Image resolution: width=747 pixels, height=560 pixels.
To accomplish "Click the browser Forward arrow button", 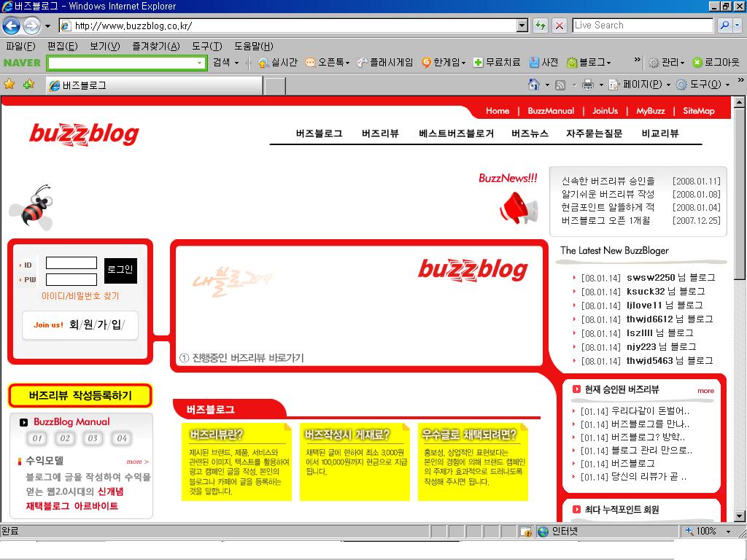I will (31, 26).
